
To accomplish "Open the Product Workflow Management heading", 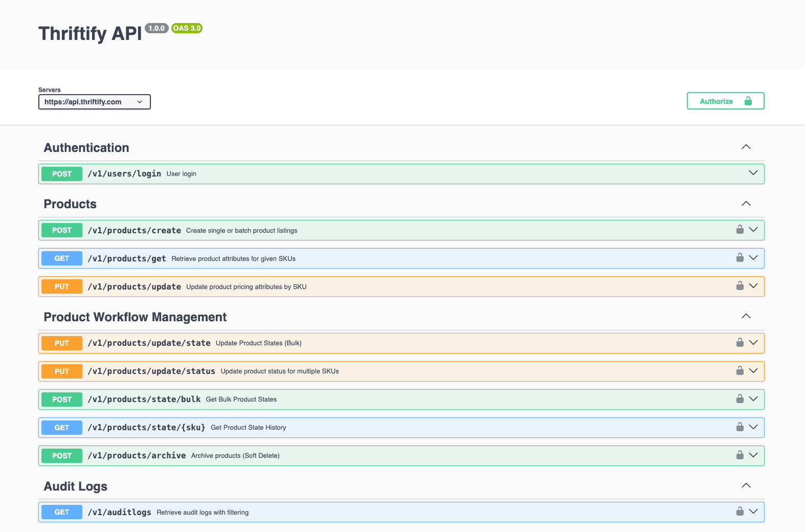I will coord(135,317).
